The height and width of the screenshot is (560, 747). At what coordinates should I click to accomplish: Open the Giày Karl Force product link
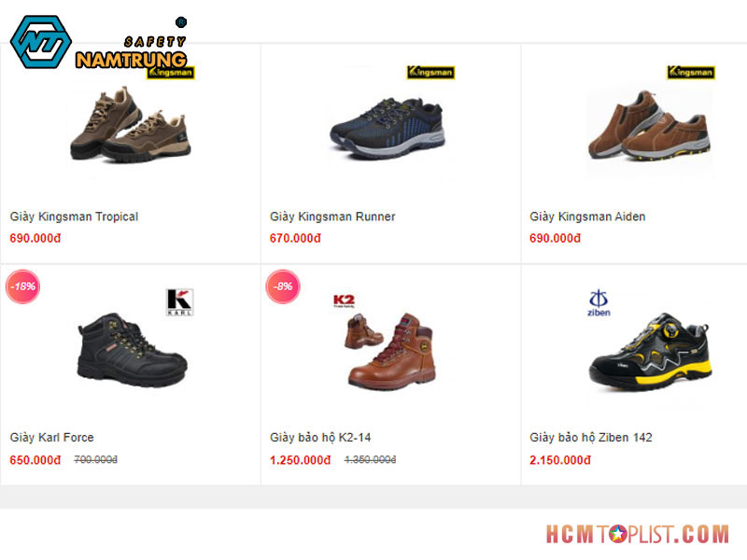pyautogui.click(x=52, y=437)
